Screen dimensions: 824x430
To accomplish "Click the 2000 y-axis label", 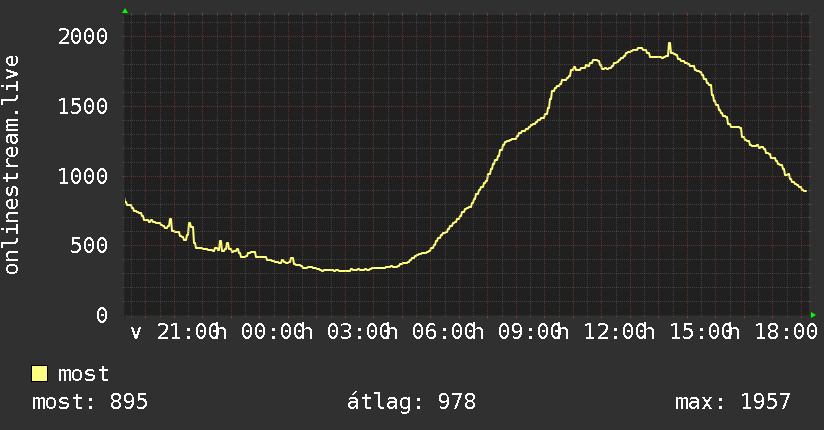I will point(83,37).
